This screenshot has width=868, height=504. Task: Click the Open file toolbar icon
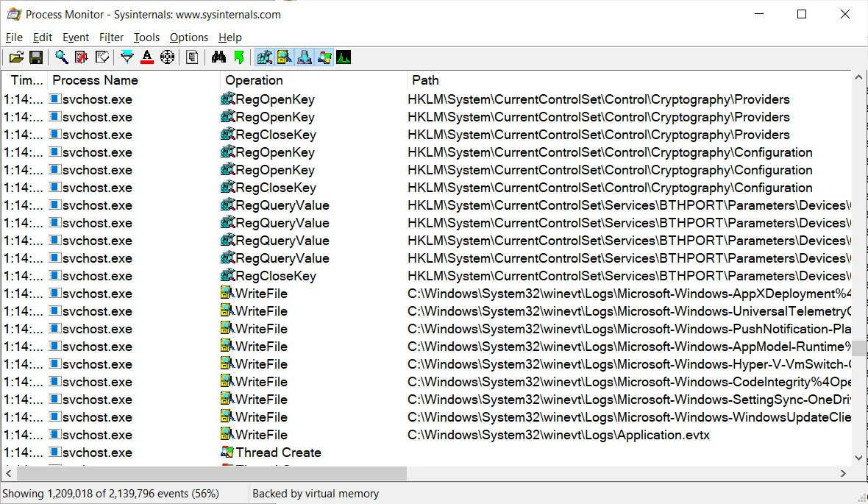point(16,57)
